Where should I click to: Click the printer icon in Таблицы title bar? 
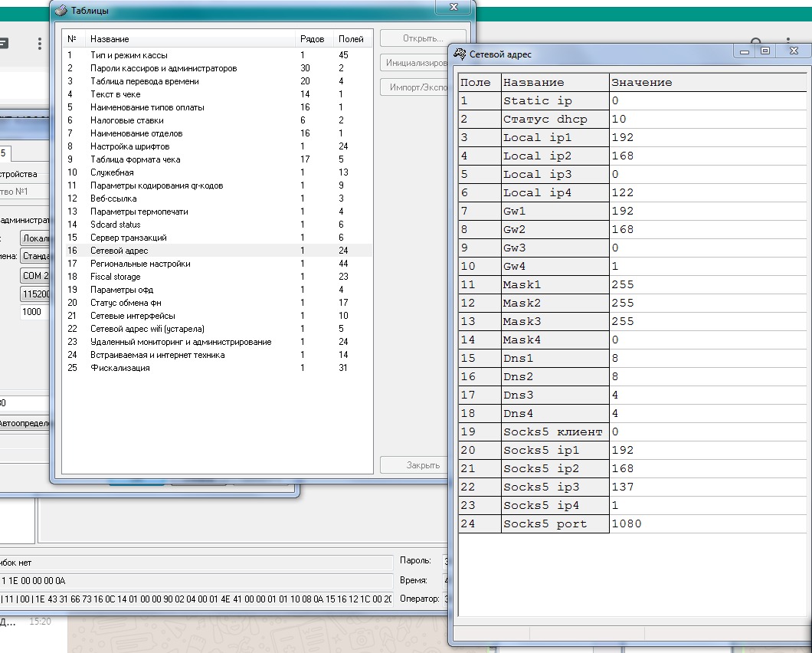(61, 11)
